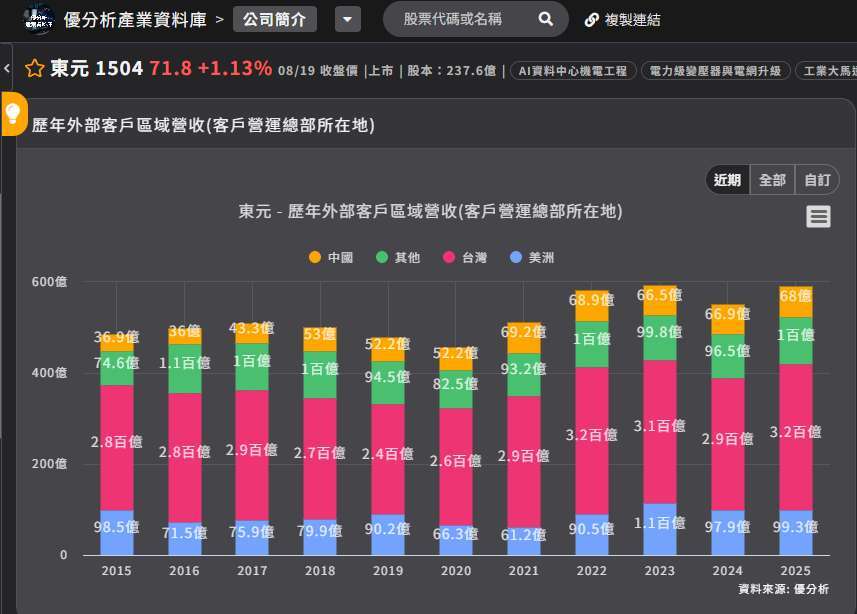
Task: Click the site logo avatar
Action: (39, 19)
